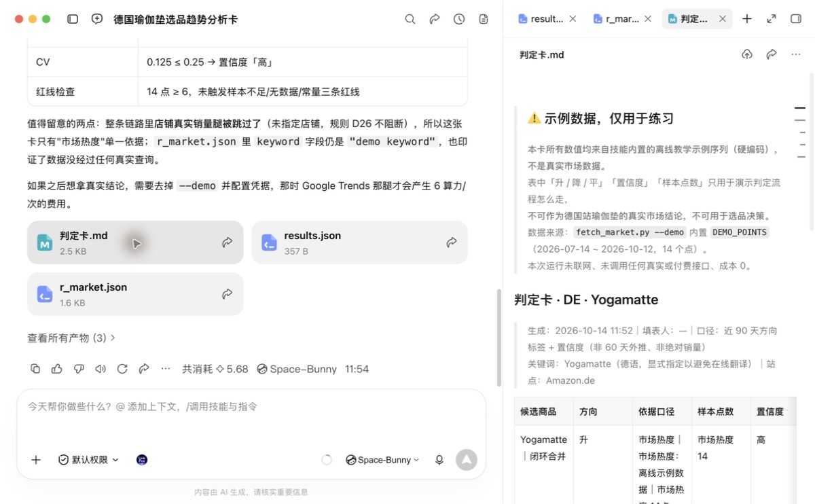Image resolution: width=815 pixels, height=504 pixels.
Task: Open preview more options ellipsis
Action: click(796, 54)
